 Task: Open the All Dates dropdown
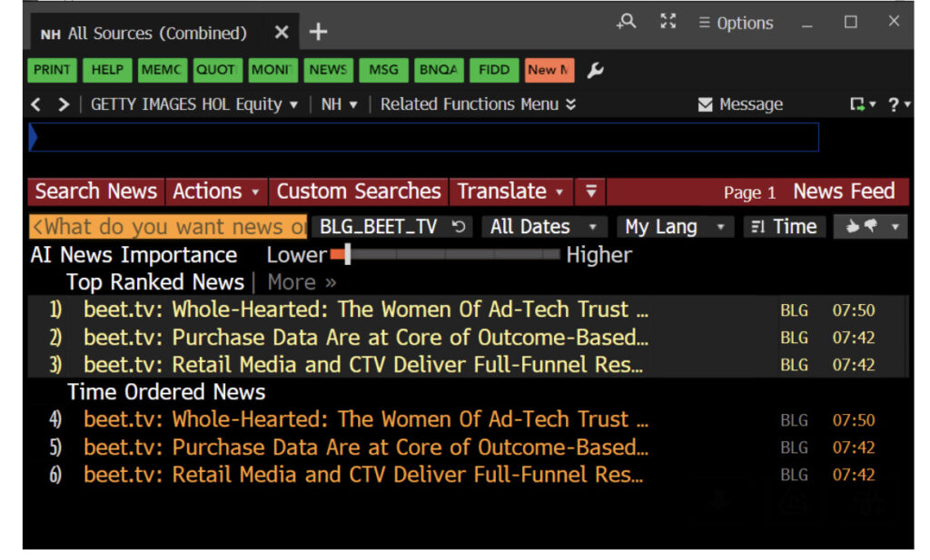pos(543,226)
